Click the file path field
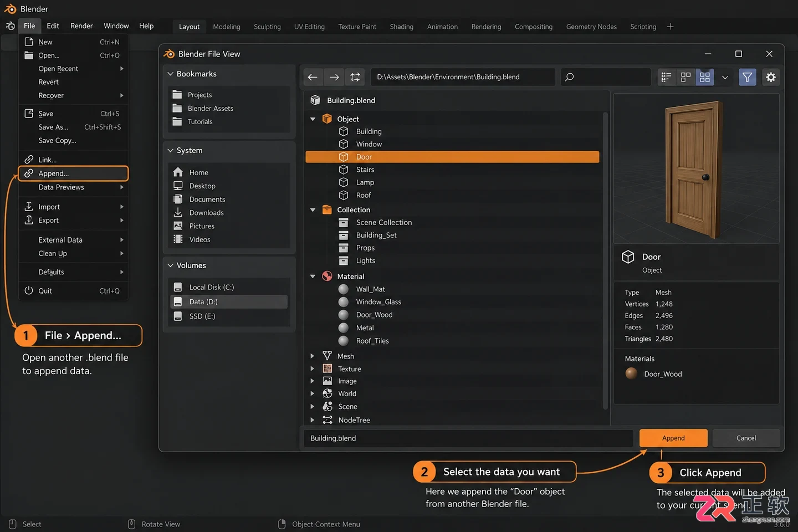 [x=463, y=77]
